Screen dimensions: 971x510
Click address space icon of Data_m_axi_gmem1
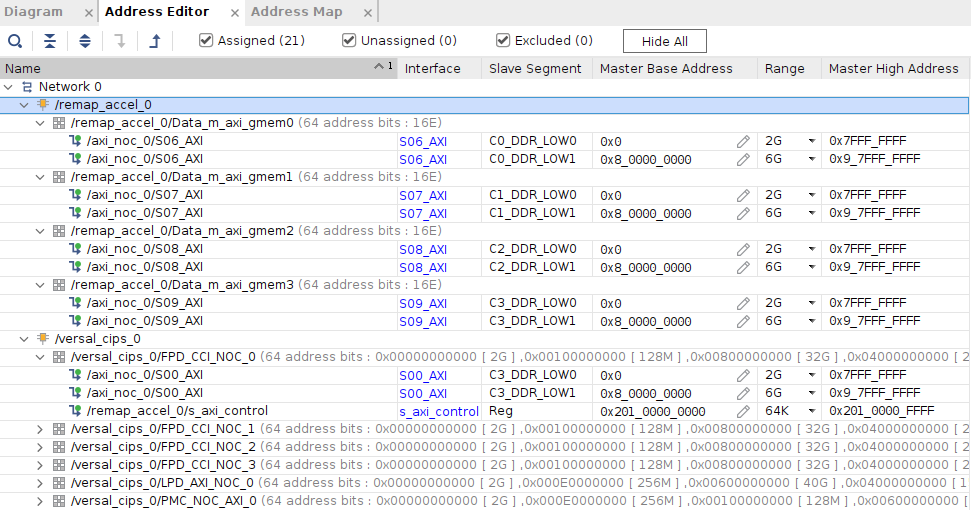click(x=59, y=176)
